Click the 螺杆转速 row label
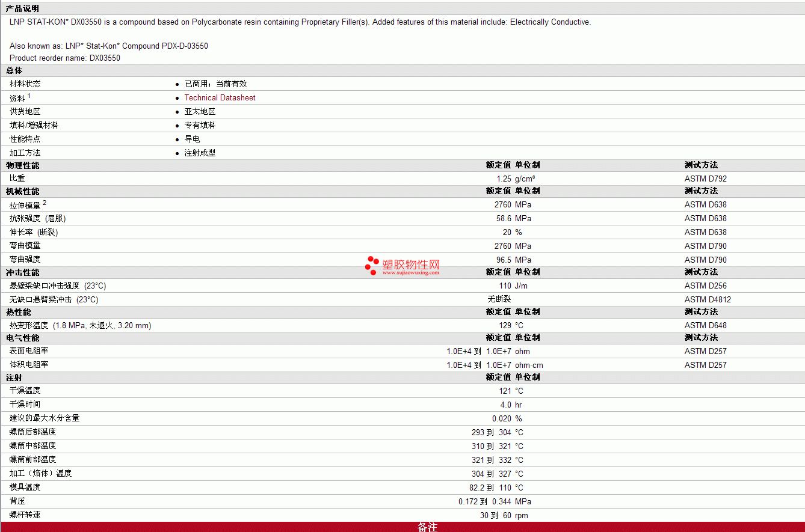This screenshot has width=805, height=532. [x=25, y=515]
